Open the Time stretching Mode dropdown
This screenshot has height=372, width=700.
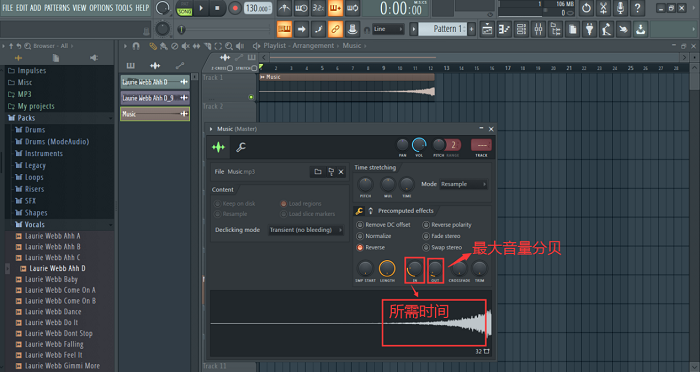(x=463, y=184)
